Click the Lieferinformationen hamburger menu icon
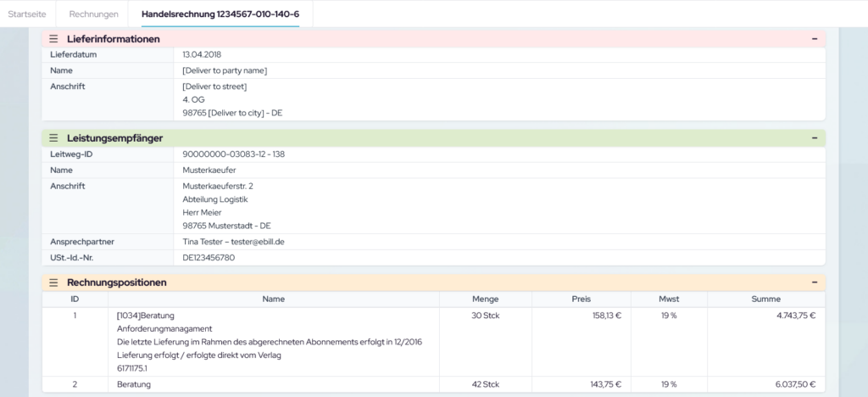 click(x=53, y=39)
